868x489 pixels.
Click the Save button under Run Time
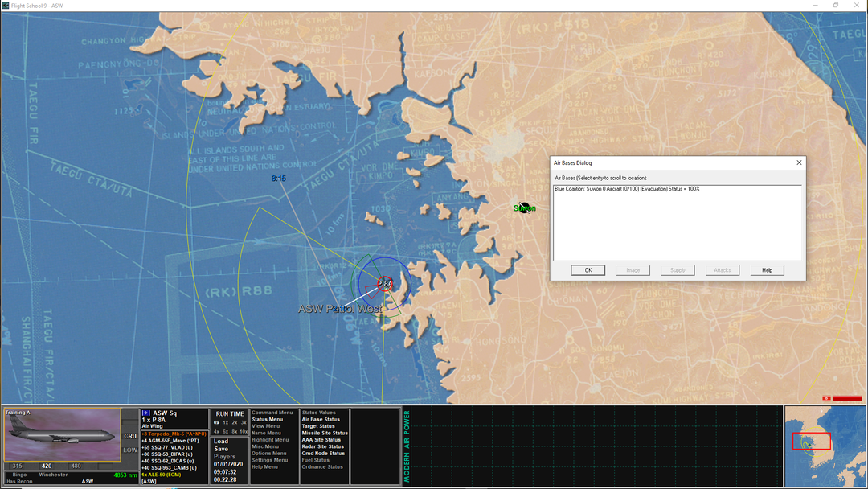[220, 448]
